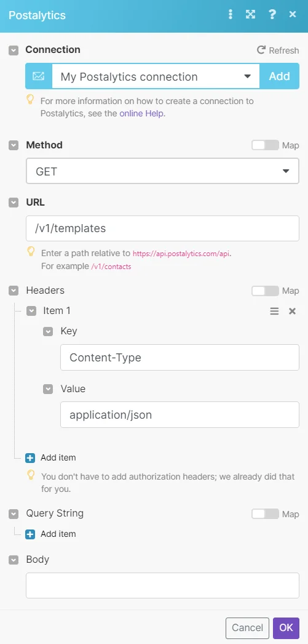Click the Add connection button
Image resolution: width=308 pixels, height=644 pixels.
click(279, 76)
